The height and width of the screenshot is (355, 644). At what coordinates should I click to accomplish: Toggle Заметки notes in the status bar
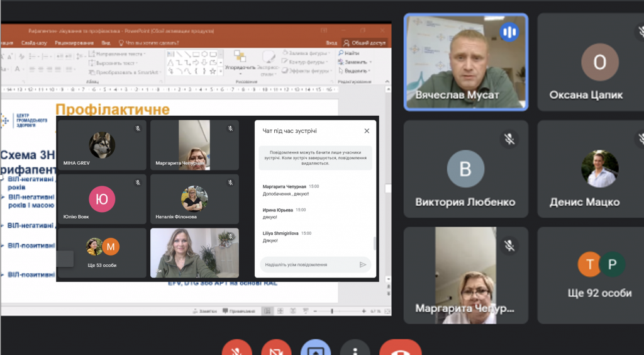[x=205, y=312]
